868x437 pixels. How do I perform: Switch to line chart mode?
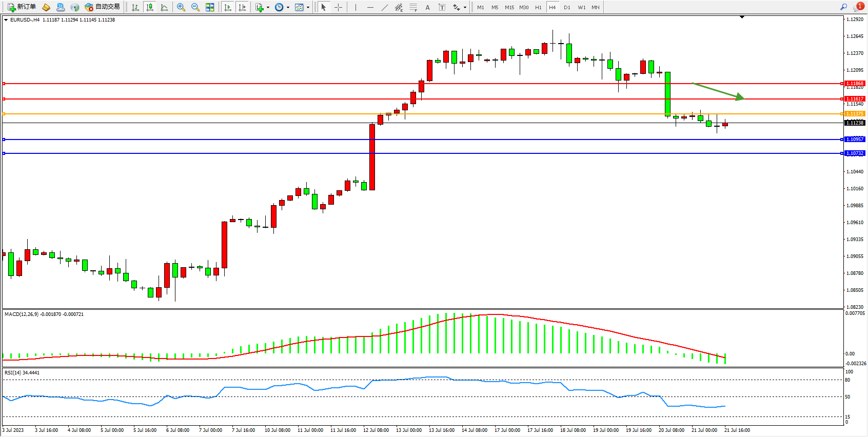(x=164, y=7)
